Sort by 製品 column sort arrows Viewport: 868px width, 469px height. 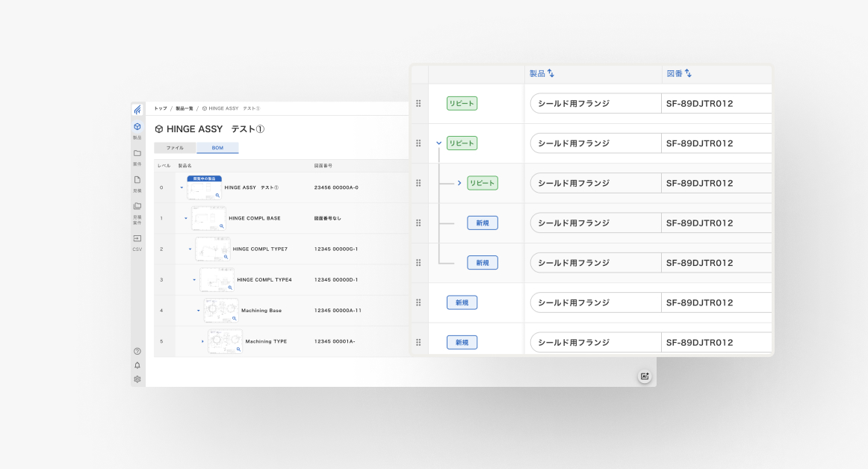pyautogui.click(x=551, y=73)
